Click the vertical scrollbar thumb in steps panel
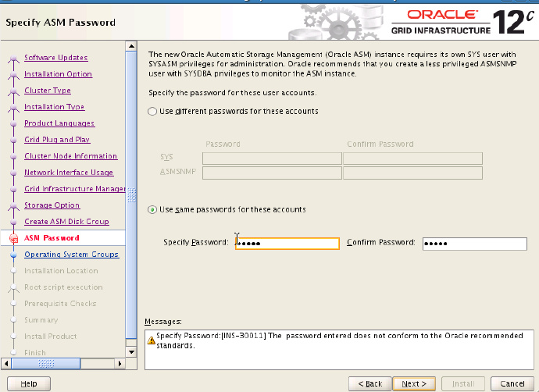 [131, 195]
